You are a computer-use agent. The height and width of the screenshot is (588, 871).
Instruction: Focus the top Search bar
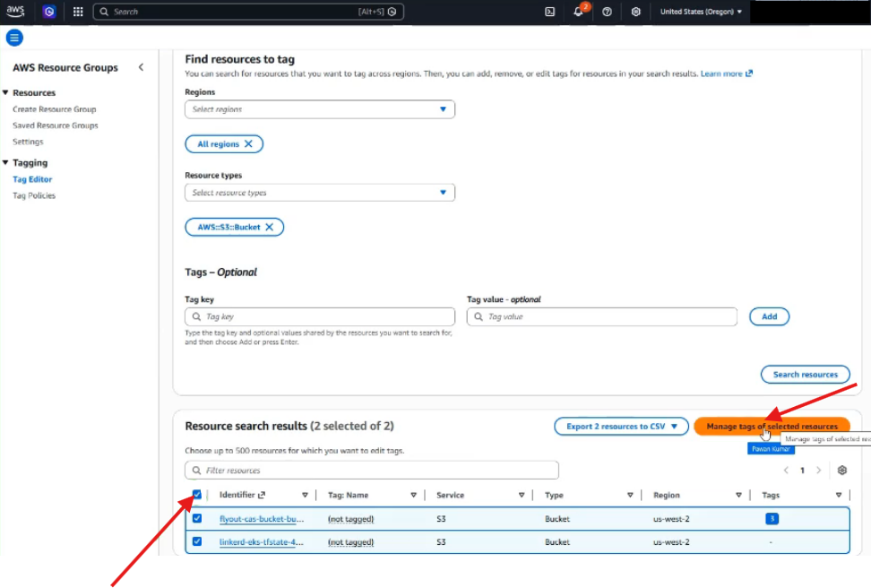click(x=248, y=12)
